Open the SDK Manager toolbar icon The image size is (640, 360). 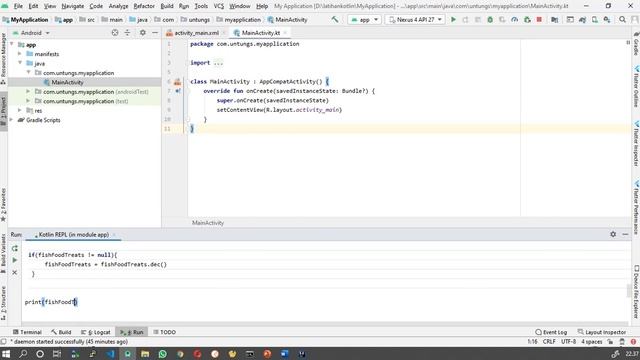click(607, 20)
